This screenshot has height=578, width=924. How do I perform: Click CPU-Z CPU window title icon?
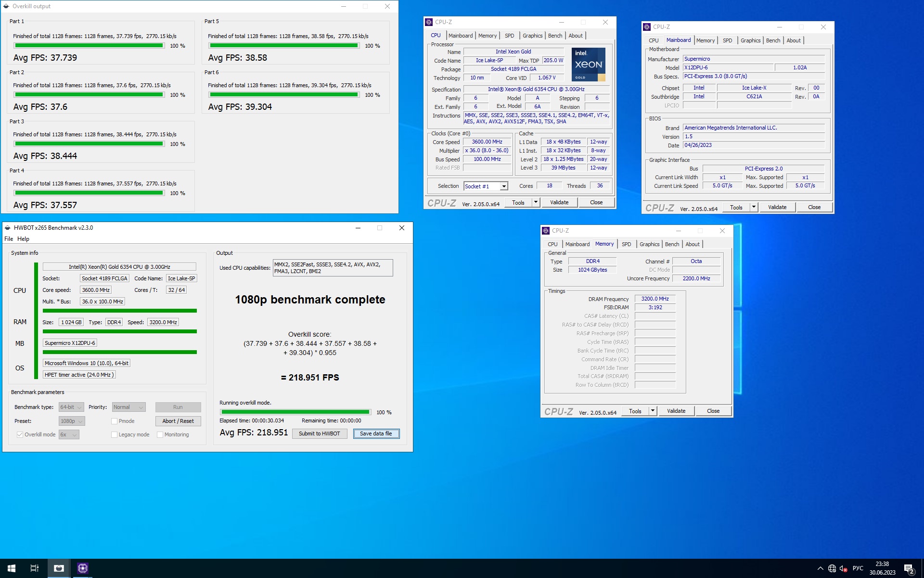tap(429, 22)
